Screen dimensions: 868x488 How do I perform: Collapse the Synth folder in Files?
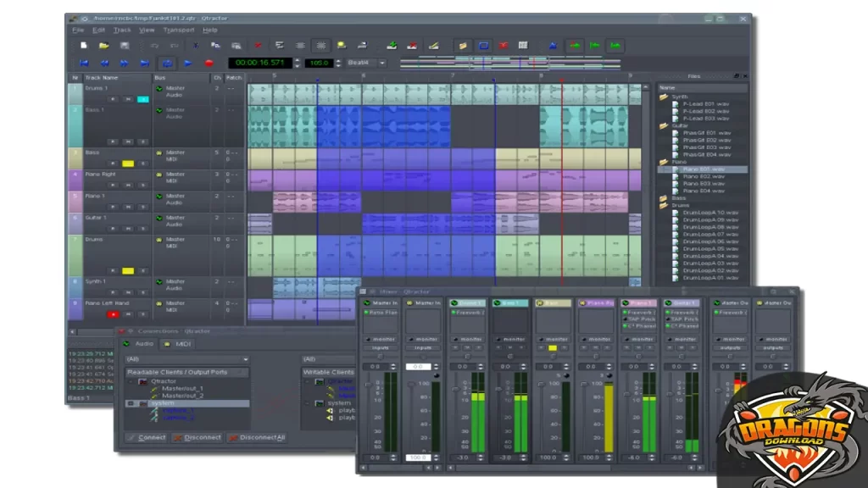click(665, 97)
